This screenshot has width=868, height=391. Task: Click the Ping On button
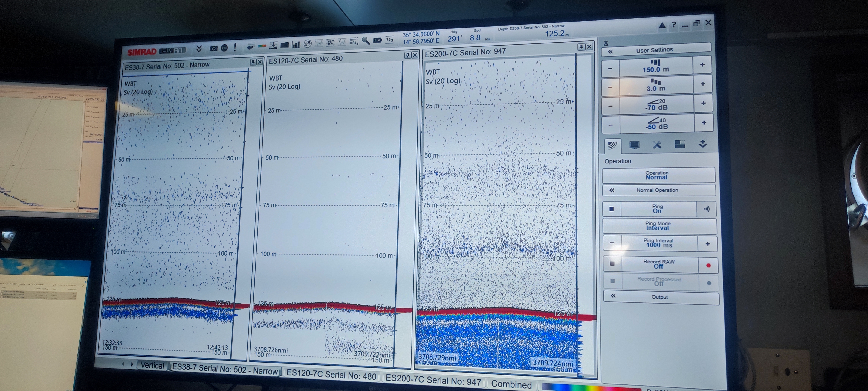[658, 208]
